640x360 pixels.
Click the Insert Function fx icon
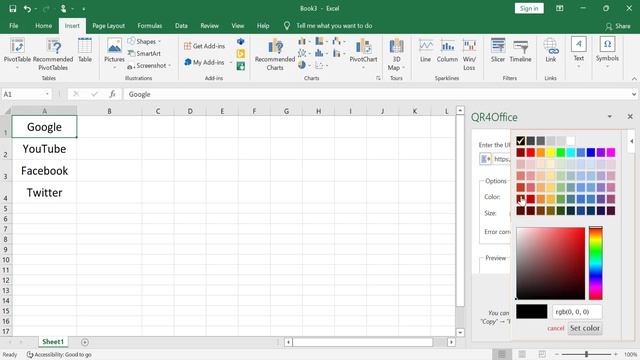113,94
